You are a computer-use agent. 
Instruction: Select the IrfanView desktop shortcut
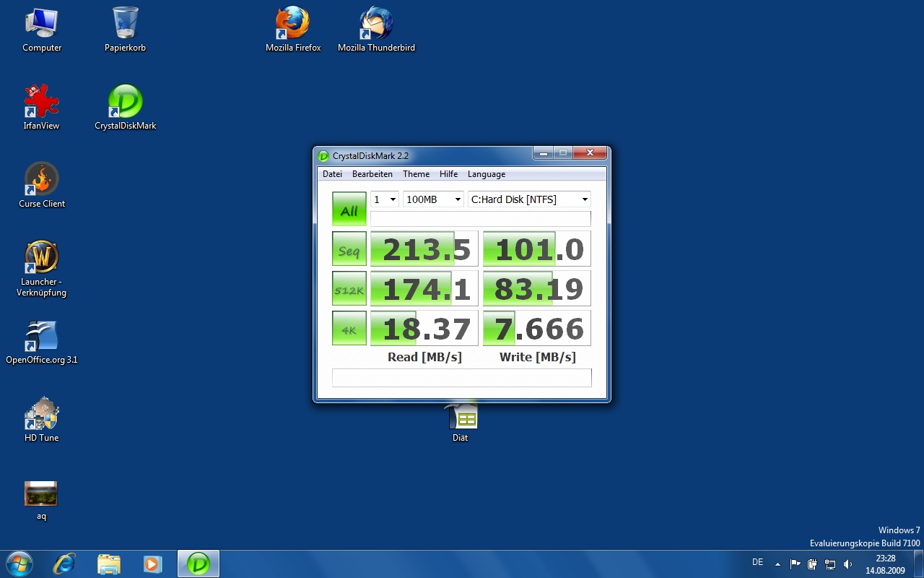(41, 107)
